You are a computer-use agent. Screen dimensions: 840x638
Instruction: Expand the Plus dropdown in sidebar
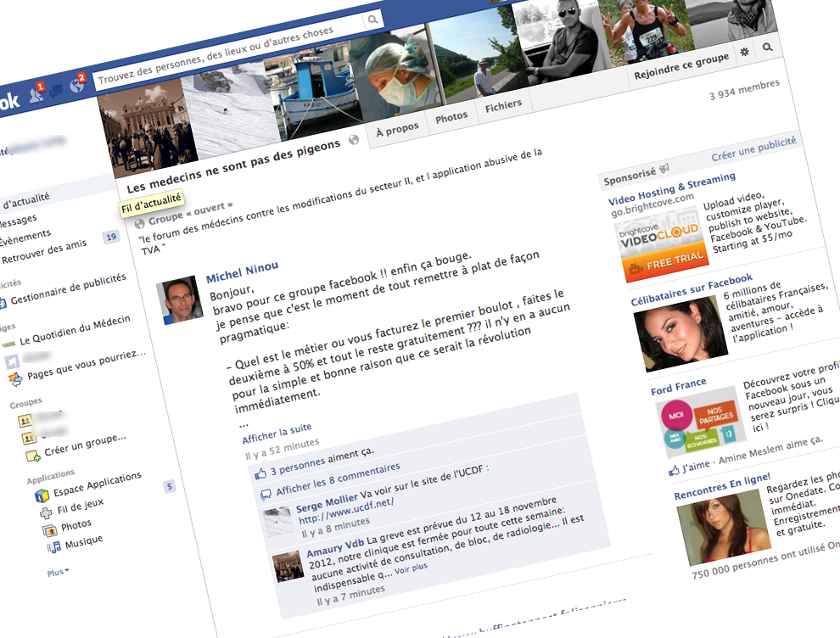click(58, 573)
